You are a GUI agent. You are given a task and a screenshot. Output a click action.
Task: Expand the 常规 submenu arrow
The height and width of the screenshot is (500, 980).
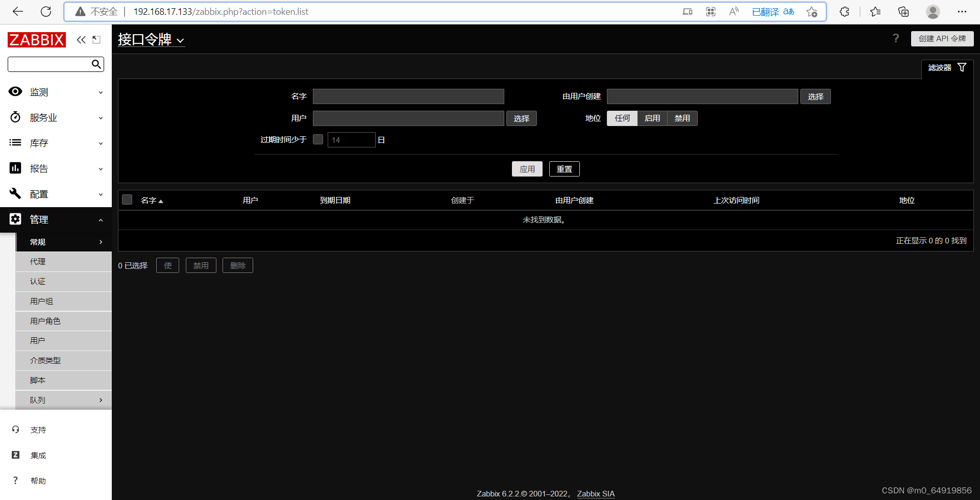coord(101,242)
